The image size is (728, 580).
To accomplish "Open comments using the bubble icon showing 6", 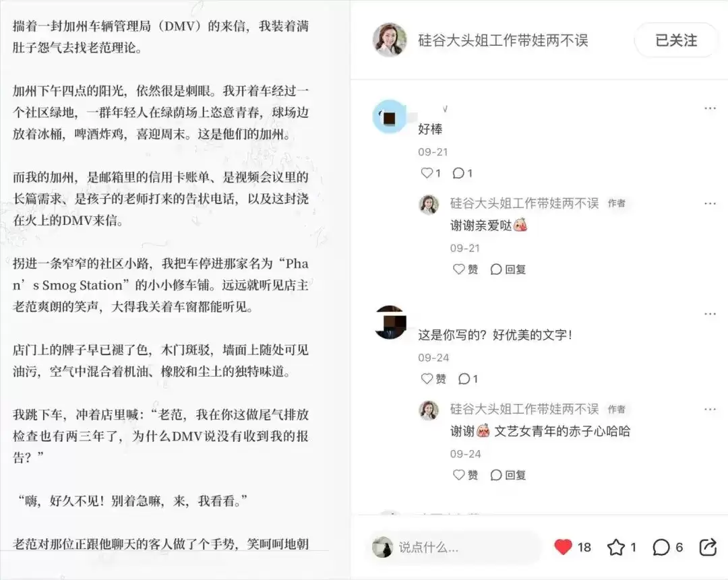I will pos(661,548).
